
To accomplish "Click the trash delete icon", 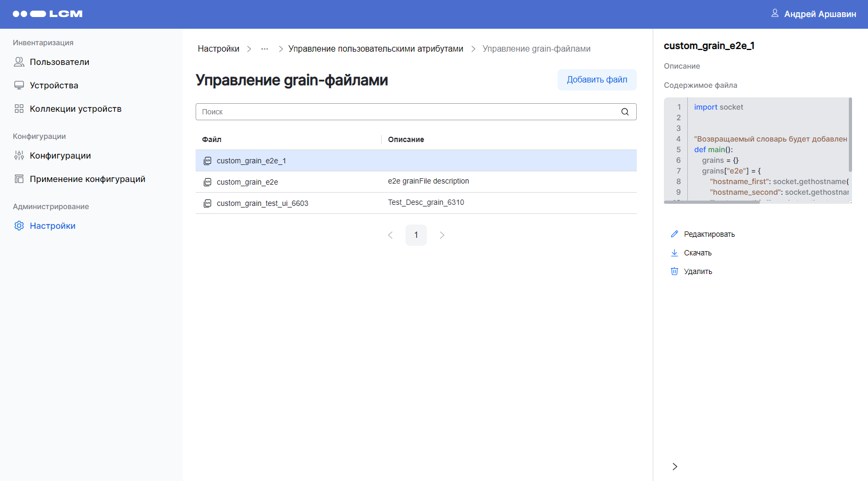I will pos(674,271).
